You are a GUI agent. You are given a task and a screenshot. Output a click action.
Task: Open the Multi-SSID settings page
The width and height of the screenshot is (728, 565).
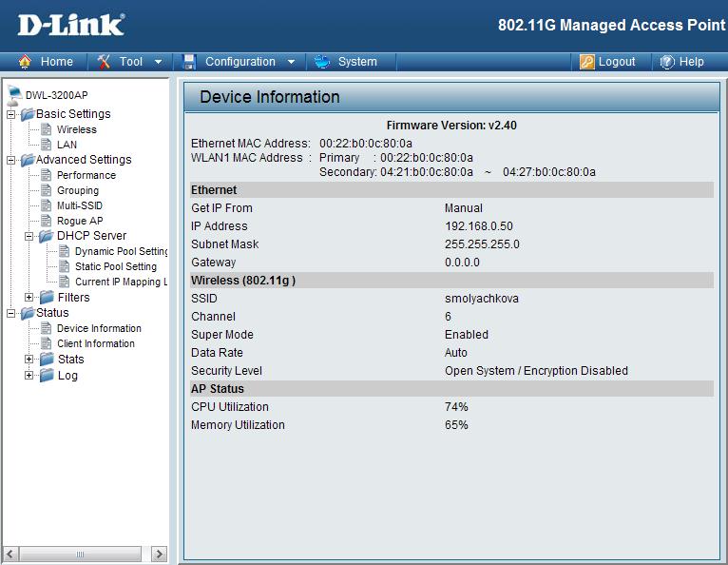79,205
